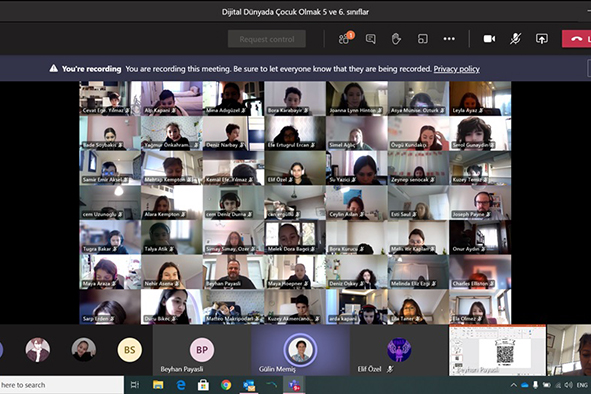Open File Explorer from the taskbar
Image resolution: width=591 pixels, height=394 pixels.
pos(158,385)
